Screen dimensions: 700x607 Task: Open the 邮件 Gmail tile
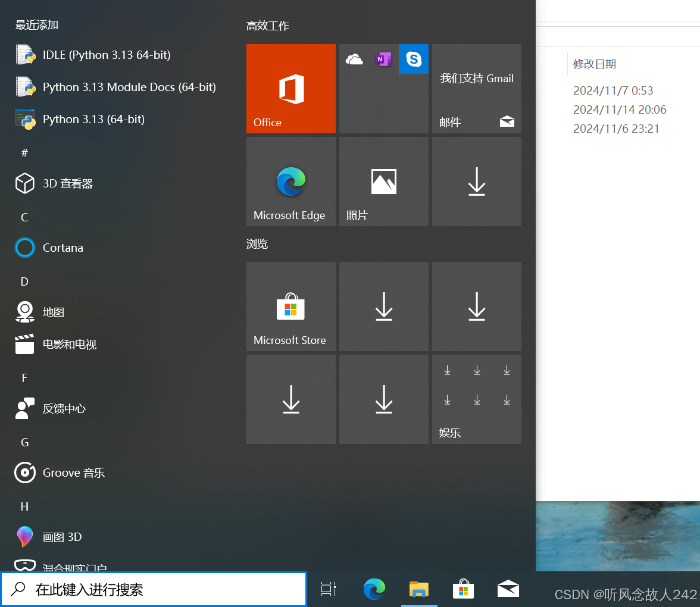[x=476, y=88]
